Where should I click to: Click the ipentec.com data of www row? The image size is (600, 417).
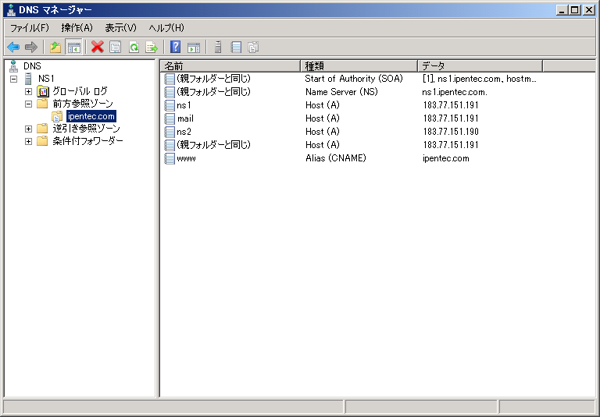click(446, 158)
